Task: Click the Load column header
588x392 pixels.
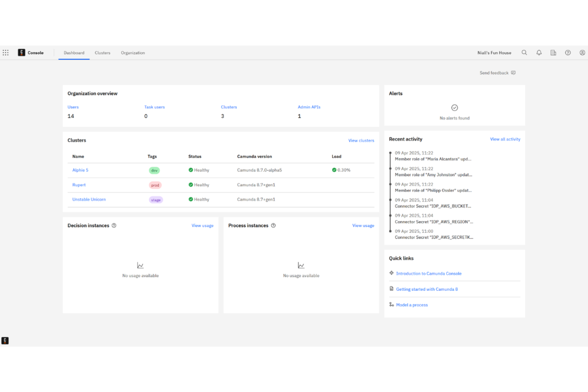Action: (x=337, y=156)
